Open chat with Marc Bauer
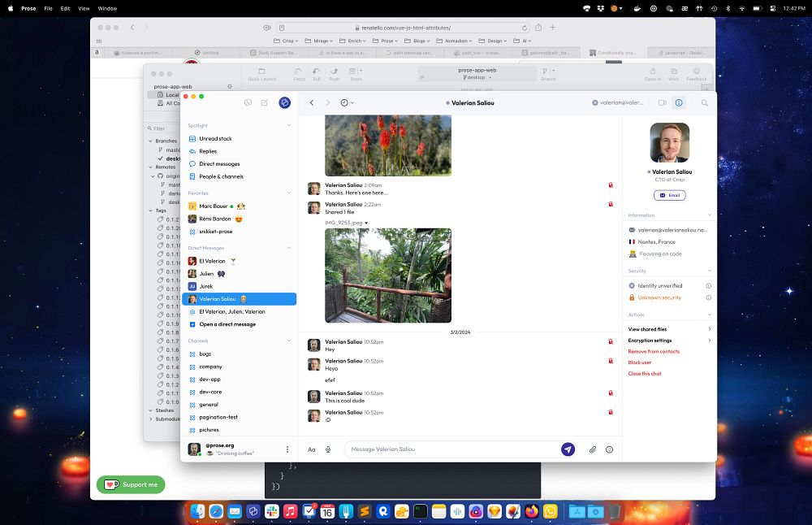This screenshot has height=525, width=812. (239, 206)
